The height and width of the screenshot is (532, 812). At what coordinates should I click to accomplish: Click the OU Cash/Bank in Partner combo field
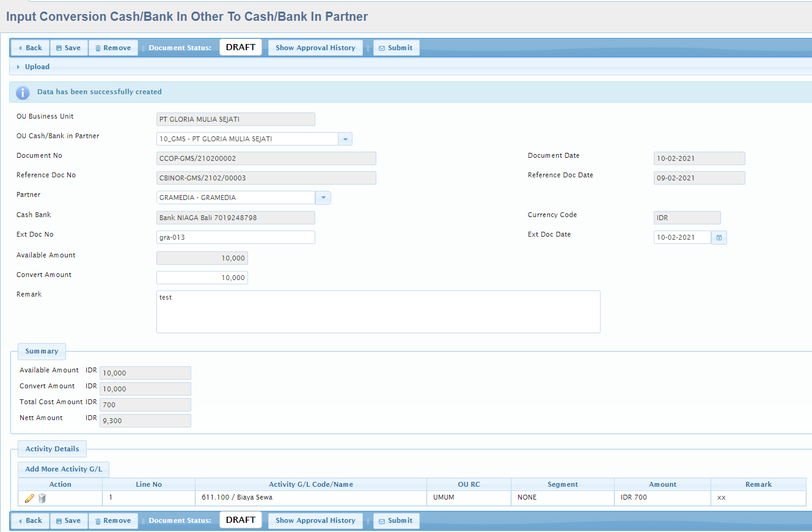click(x=247, y=139)
